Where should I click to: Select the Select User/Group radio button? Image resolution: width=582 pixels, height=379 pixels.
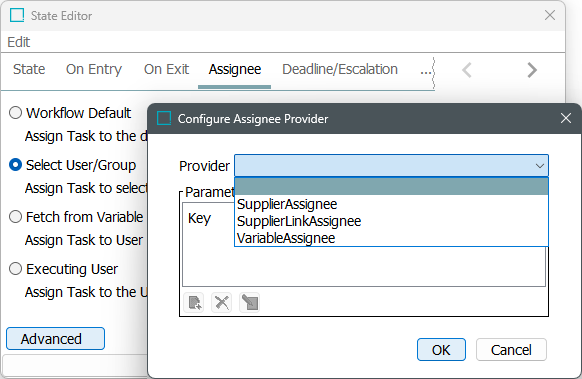coord(15,165)
